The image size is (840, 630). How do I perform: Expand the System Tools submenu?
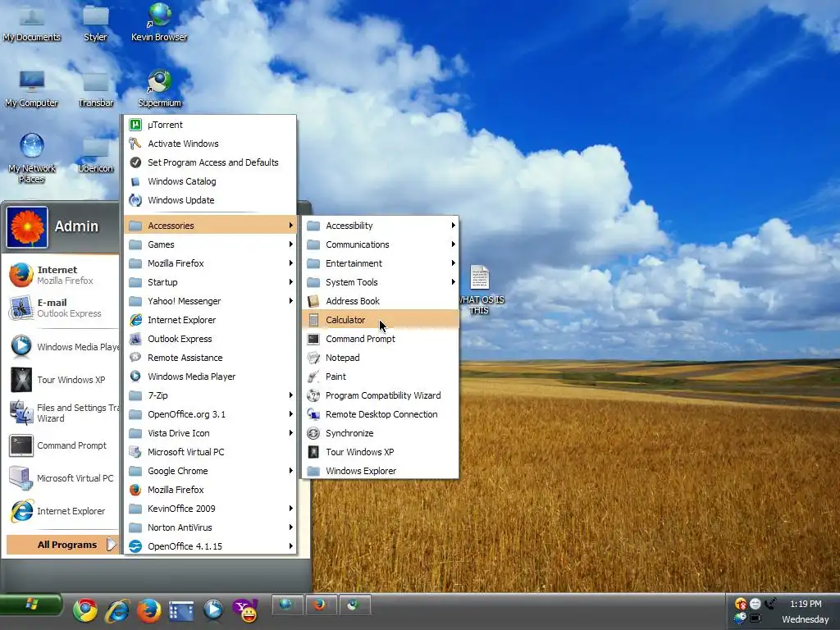381,282
